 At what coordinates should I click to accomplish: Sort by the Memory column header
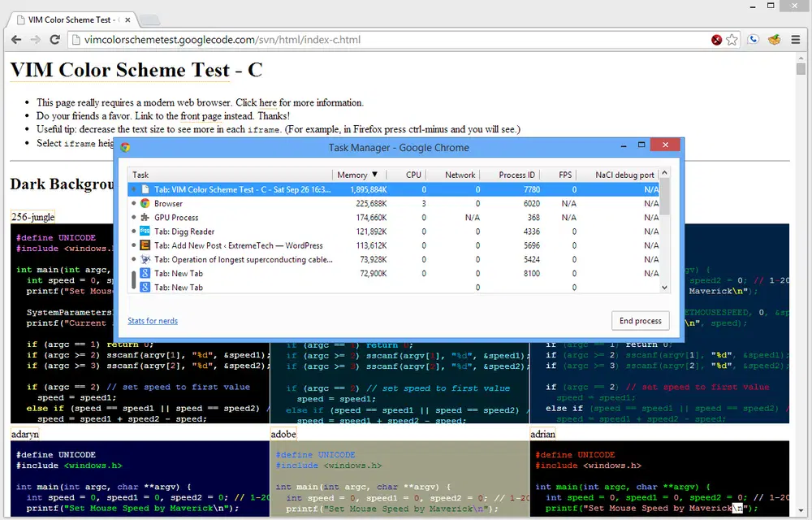[x=359, y=175]
